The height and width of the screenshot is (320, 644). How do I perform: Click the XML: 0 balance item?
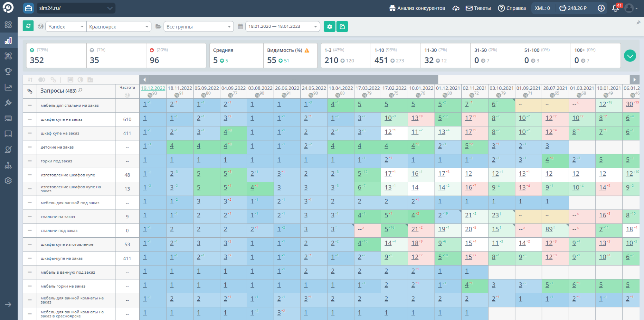tap(542, 8)
